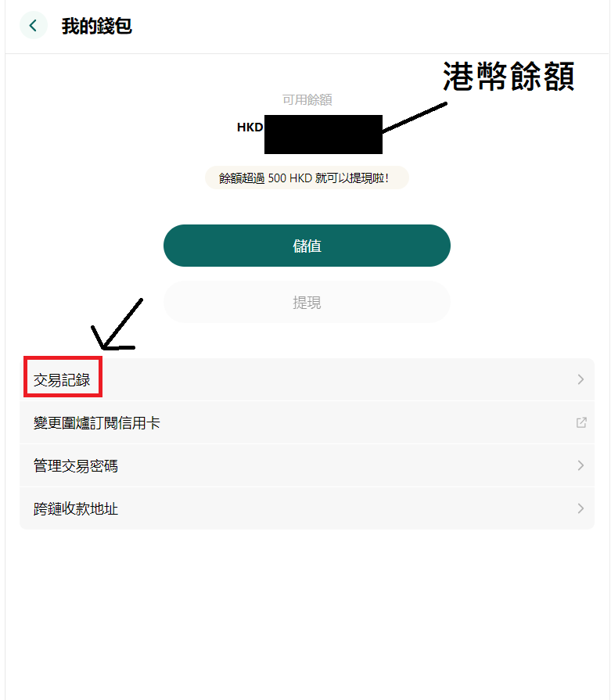Image resolution: width=611 pixels, height=700 pixels.
Task: Click the red highlight box around 交易記錄
Action: tap(63, 376)
